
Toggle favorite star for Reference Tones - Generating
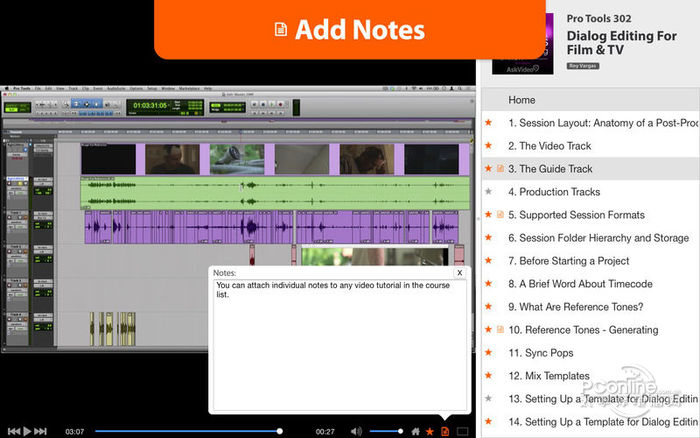[x=488, y=329]
